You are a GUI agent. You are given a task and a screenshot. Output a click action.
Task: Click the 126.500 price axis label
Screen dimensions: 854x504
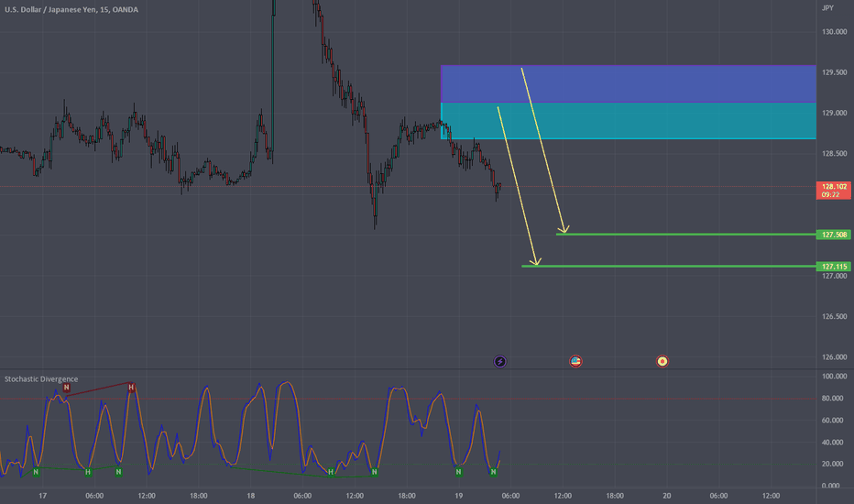[835, 316]
